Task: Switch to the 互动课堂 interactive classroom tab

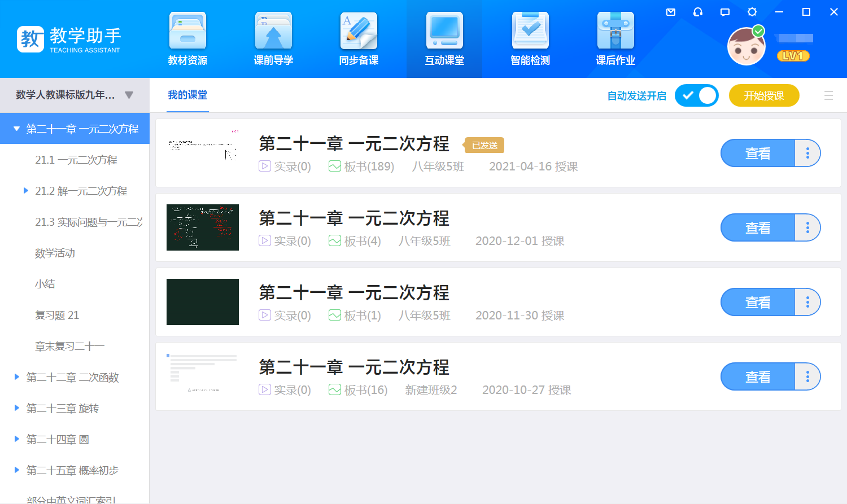Action: 444,38
